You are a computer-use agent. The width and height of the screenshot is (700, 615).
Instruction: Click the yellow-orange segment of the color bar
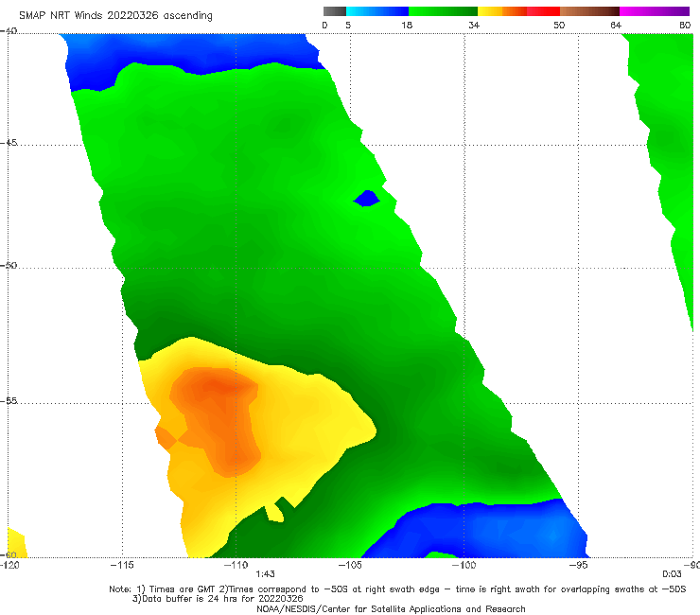click(502, 11)
